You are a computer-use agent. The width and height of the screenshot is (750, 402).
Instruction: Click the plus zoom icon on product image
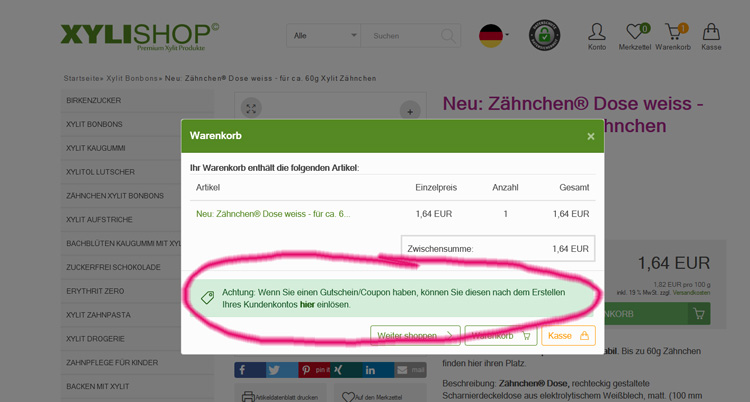pyautogui.click(x=410, y=112)
